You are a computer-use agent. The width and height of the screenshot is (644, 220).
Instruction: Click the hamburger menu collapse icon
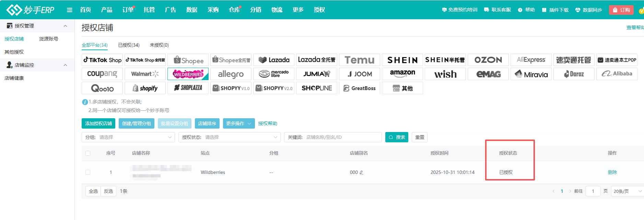coord(70,10)
